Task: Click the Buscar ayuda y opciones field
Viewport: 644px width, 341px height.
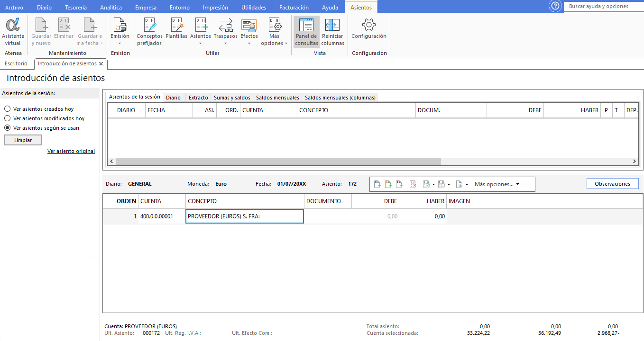Action: [604, 6]
